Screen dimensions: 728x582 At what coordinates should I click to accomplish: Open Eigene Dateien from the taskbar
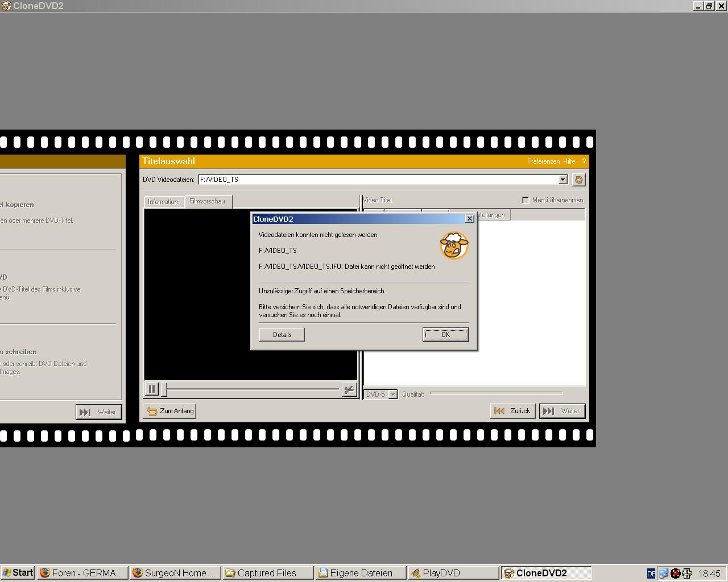[x=361, y=573]
